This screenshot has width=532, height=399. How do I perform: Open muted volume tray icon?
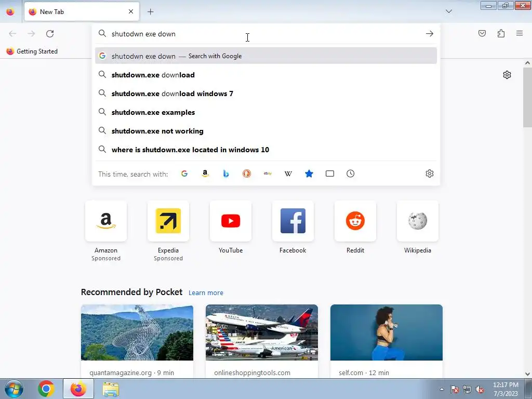coord(480,389)
